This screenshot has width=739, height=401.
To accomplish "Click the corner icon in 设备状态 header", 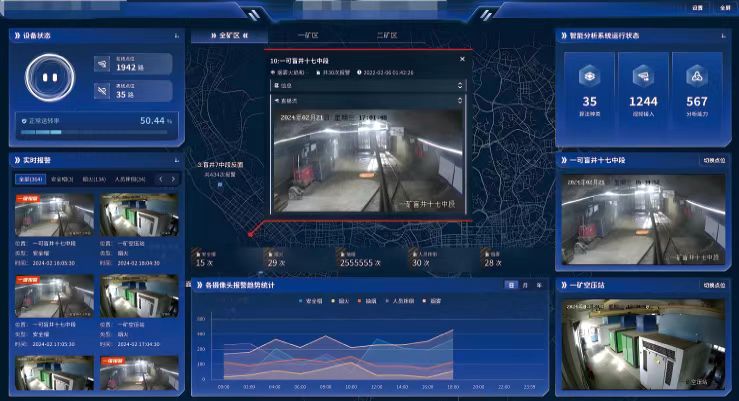I will click(177, 36).
